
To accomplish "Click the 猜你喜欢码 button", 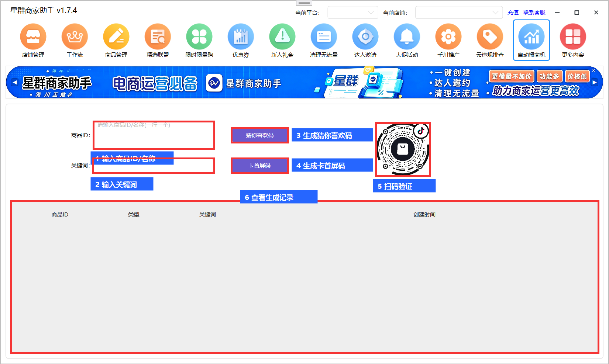I will tap(259, 135).
